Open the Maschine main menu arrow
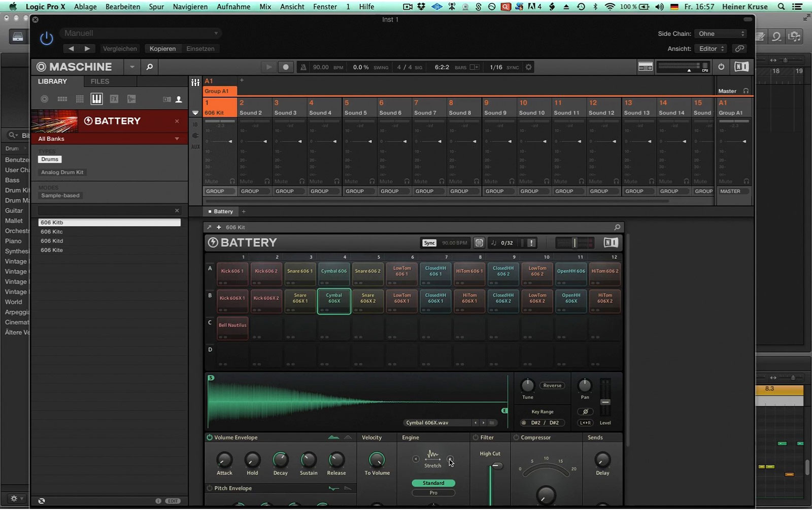 point(132,67)
